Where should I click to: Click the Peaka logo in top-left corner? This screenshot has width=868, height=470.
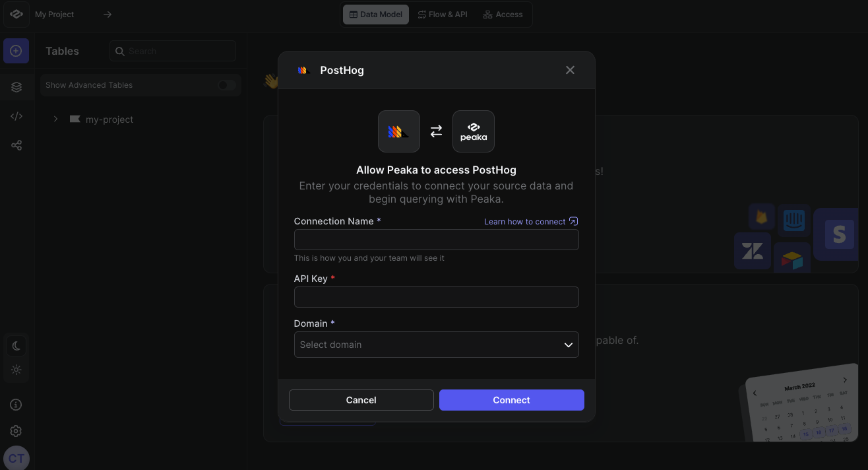(x=16, y=14)
